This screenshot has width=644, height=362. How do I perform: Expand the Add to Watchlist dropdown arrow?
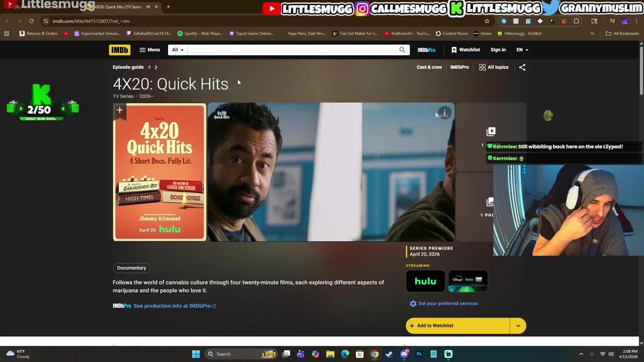pyautogui.click(x=518, y=326)
